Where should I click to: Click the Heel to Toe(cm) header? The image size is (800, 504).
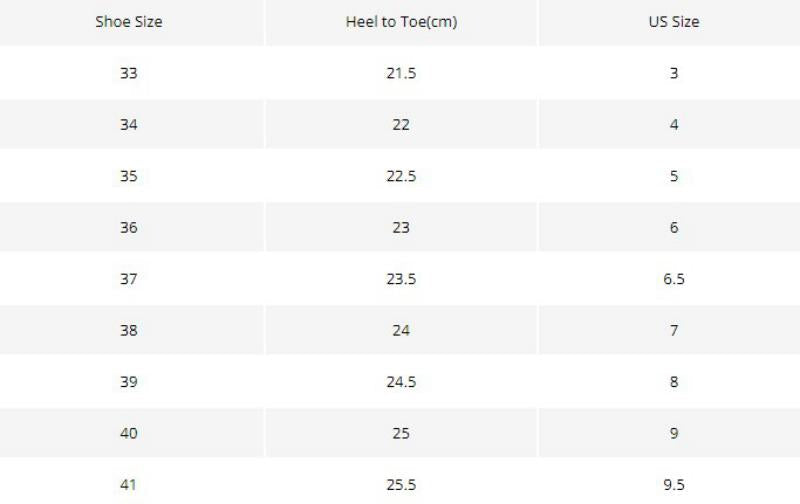coord(402,22)
